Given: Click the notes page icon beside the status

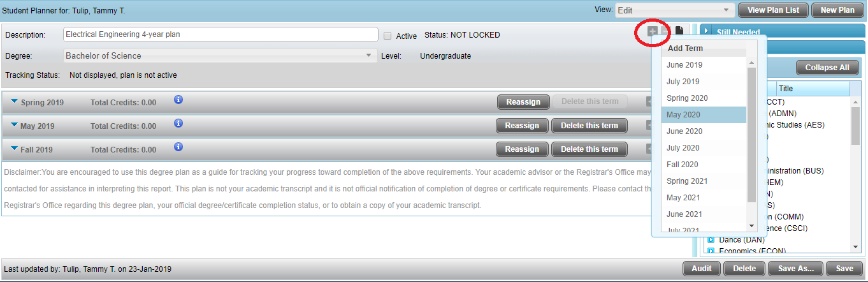Looking at the screenshot, I should tap(679, 31).
